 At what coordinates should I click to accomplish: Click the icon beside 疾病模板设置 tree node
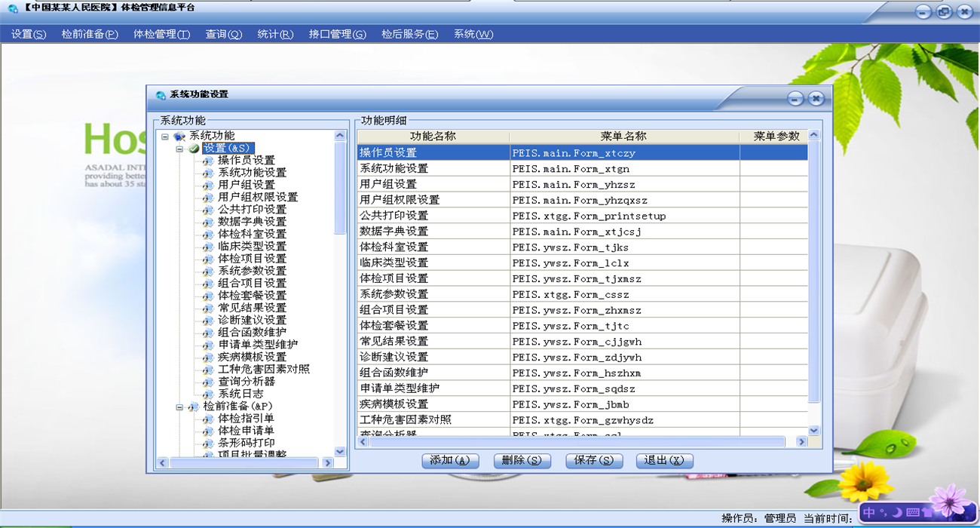click(x=208, y=357)
